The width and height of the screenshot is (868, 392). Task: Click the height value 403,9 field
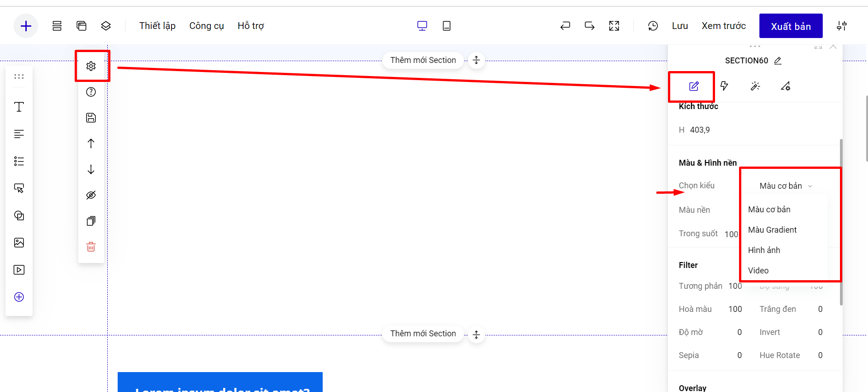click(700, 130)
